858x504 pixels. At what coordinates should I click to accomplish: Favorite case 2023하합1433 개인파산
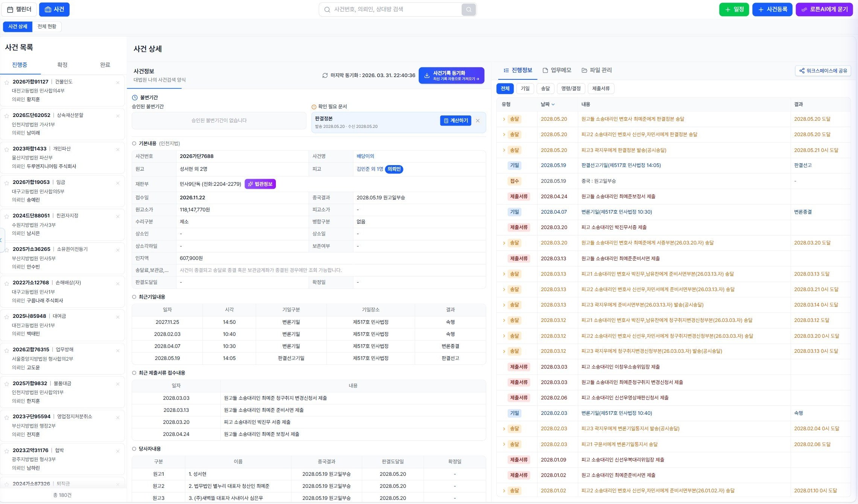click(6, 149)
